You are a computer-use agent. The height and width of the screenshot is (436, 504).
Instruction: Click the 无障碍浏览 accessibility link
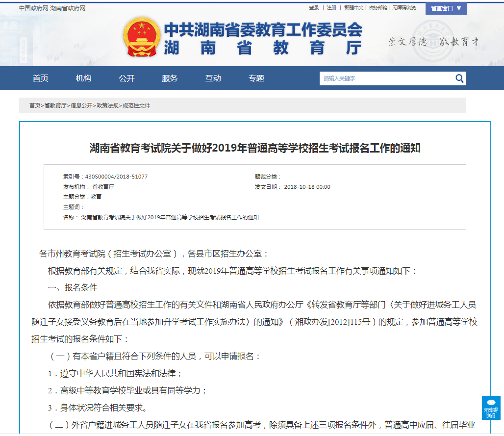tap(404, 8)
